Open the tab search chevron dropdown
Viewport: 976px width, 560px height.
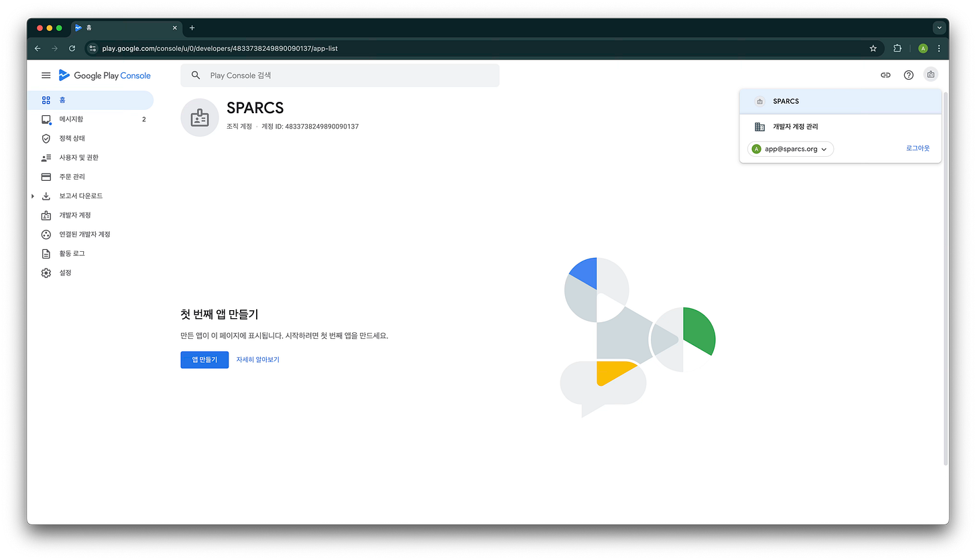(x=938, y=28)
